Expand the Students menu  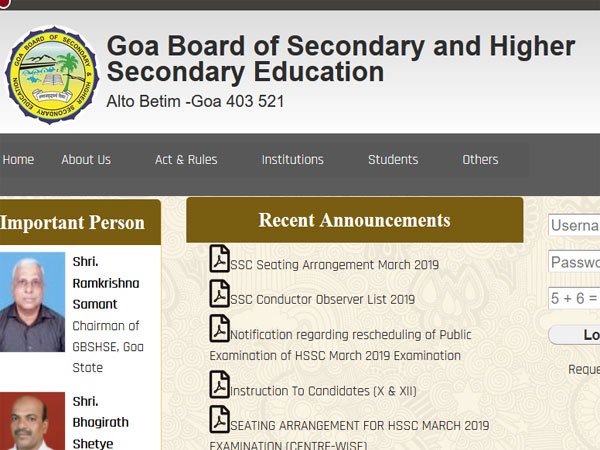pyautogui.click(x=393, y=160)
